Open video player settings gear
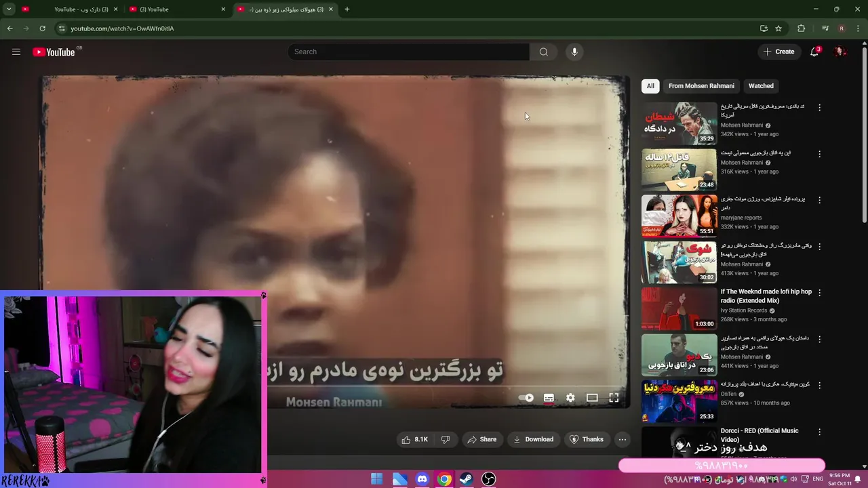 (570, 398)
